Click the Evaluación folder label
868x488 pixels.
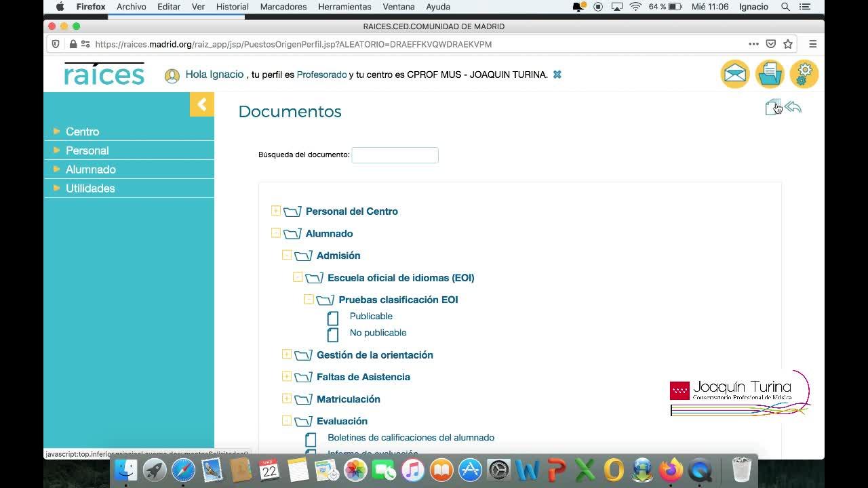pos(342,422)
